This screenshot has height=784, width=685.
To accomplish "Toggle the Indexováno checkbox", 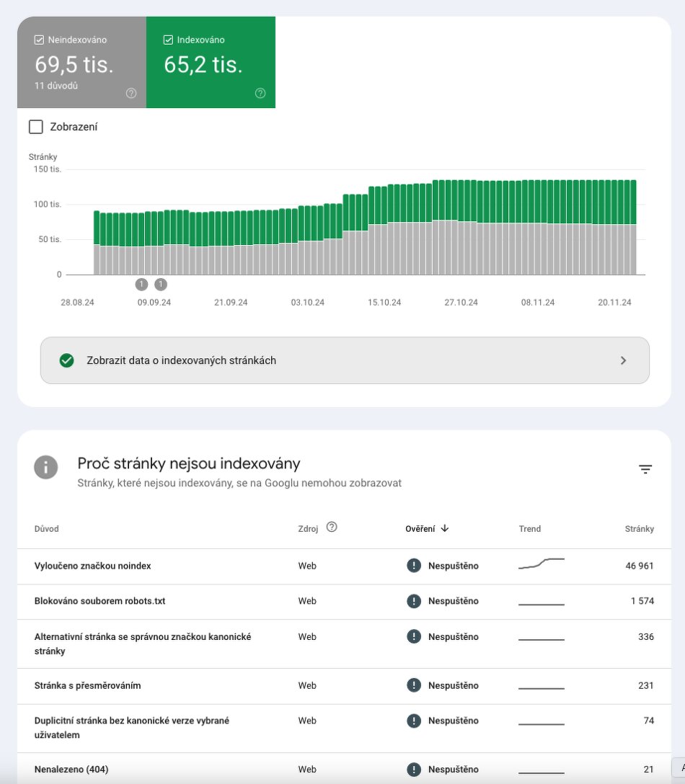I will point(169,40).
